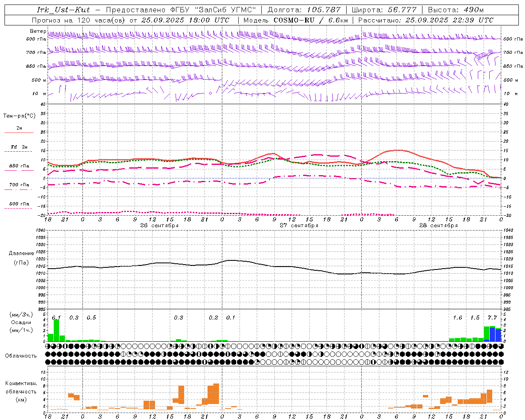Click the Осадки precipitation panel label
This screenshot has height=420, width=525.
tap(21, 322)
